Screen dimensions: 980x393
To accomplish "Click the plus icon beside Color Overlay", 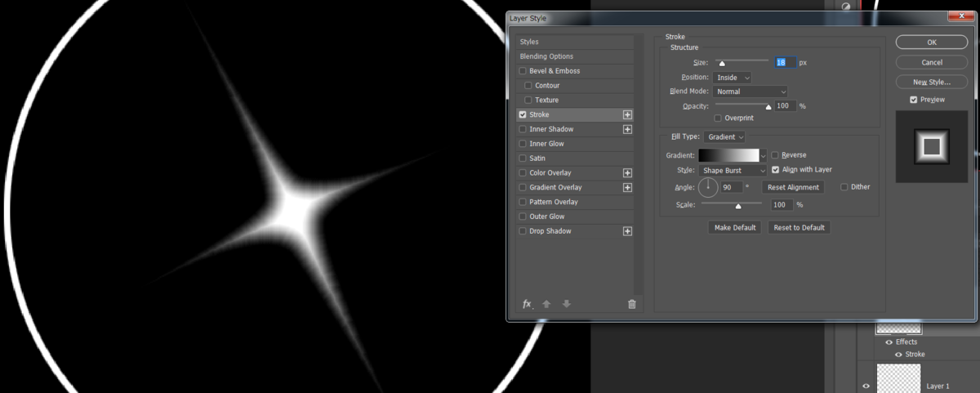I will (x=627, y=173).
